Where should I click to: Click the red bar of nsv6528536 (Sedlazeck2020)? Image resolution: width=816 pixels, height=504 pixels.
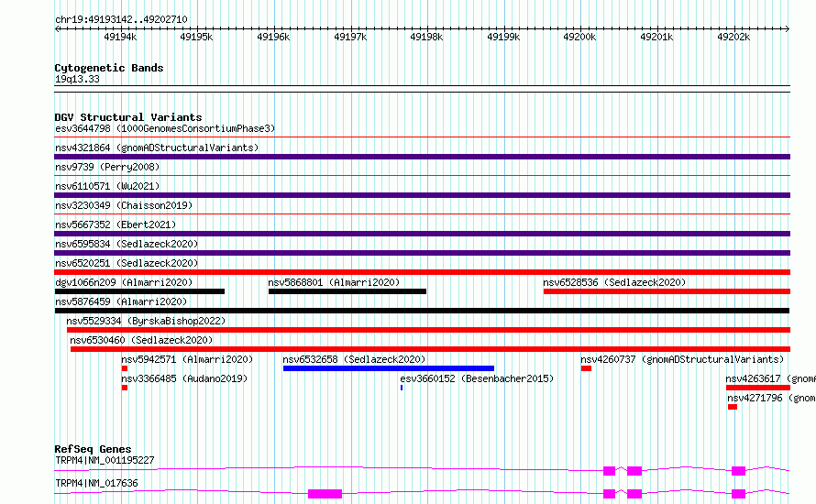[667, 291]
